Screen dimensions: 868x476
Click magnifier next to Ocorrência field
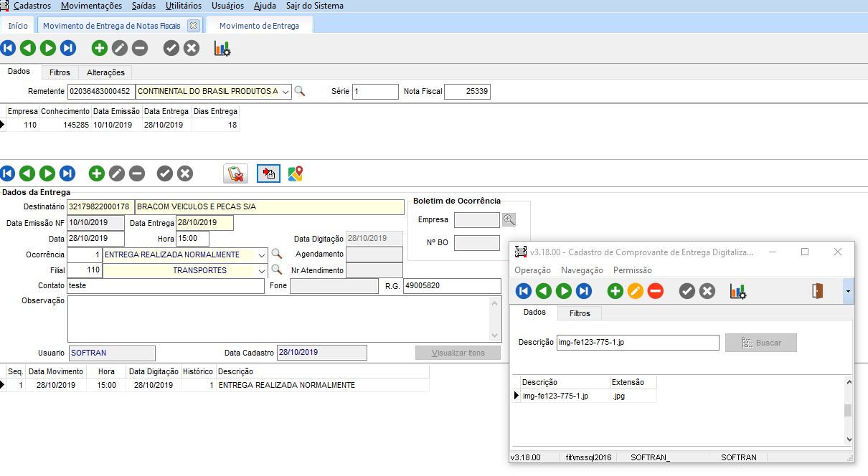[276, 254]
